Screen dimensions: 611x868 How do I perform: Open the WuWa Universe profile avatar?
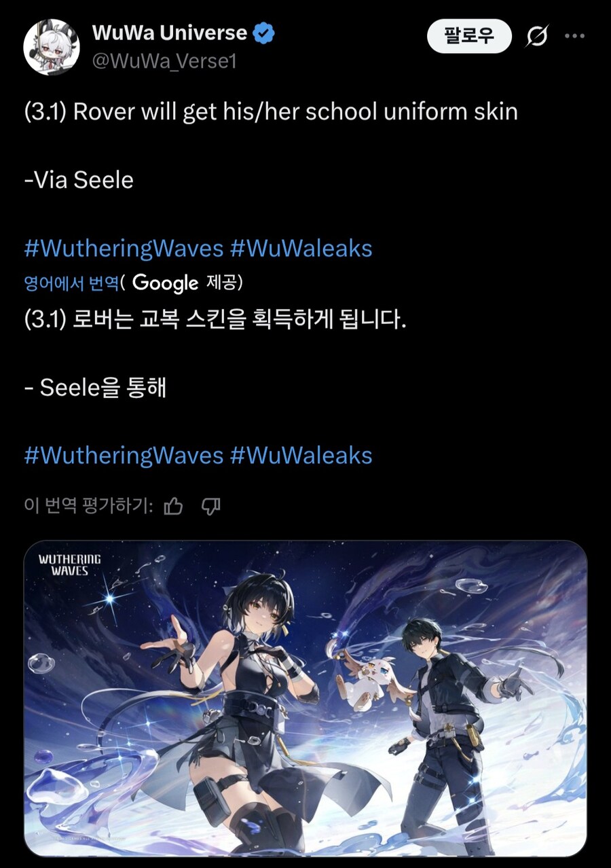pos(52,48)
